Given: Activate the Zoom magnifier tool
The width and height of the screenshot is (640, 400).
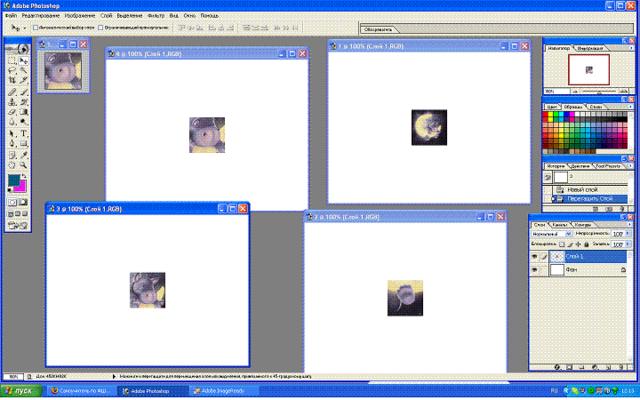Looking at the screenshot, I should 24,166.
